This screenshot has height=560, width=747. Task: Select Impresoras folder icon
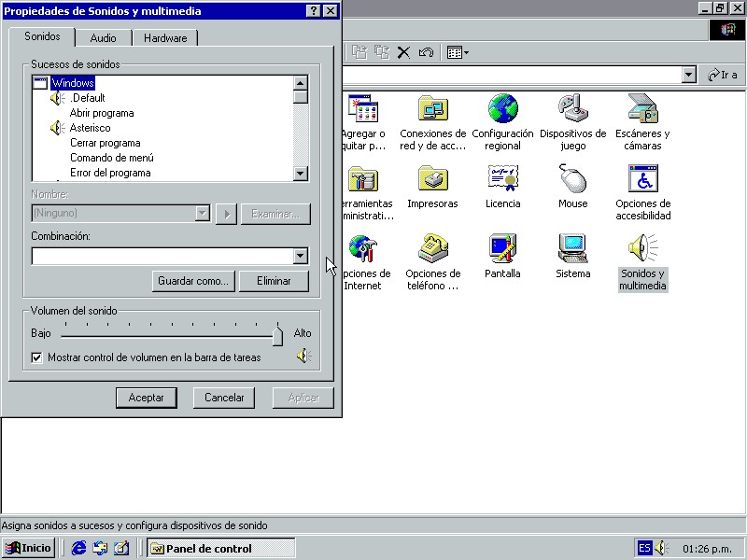(x=432, y=178)
